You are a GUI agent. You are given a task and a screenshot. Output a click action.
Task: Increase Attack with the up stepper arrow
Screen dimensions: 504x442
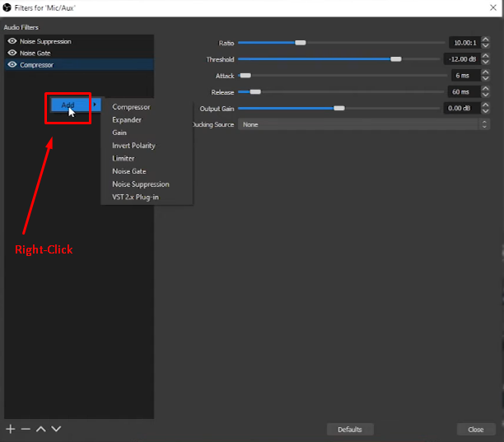(x=486, y=72)
